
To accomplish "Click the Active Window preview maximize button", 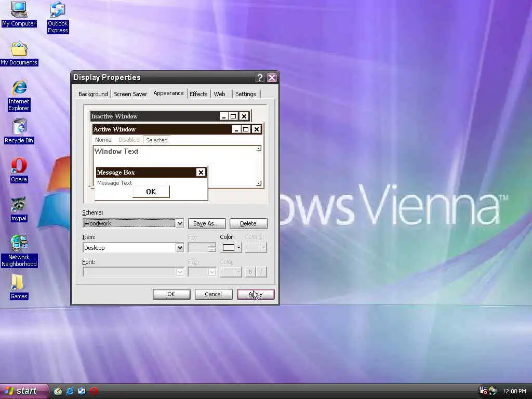I will [x=246, y=129].
